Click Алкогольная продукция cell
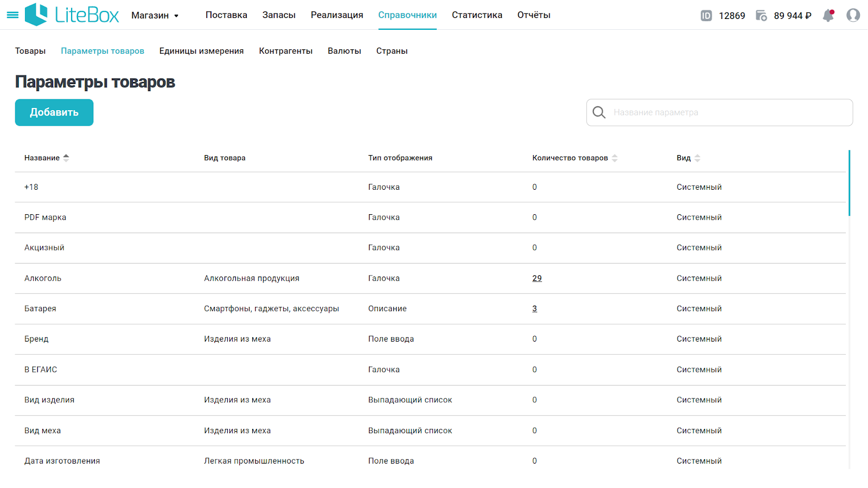This screenshot has width=868, height=488. point(252,278)
